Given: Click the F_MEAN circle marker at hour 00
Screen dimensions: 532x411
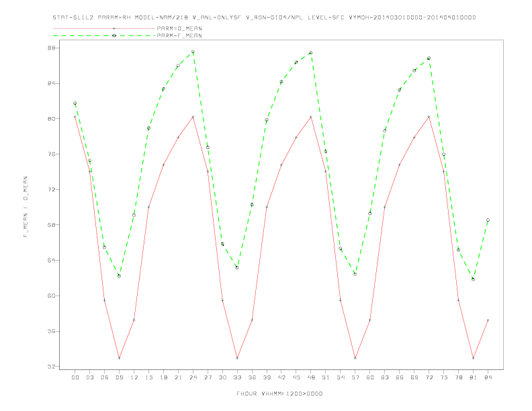Looking at the screenshot, I should point(75,103).
